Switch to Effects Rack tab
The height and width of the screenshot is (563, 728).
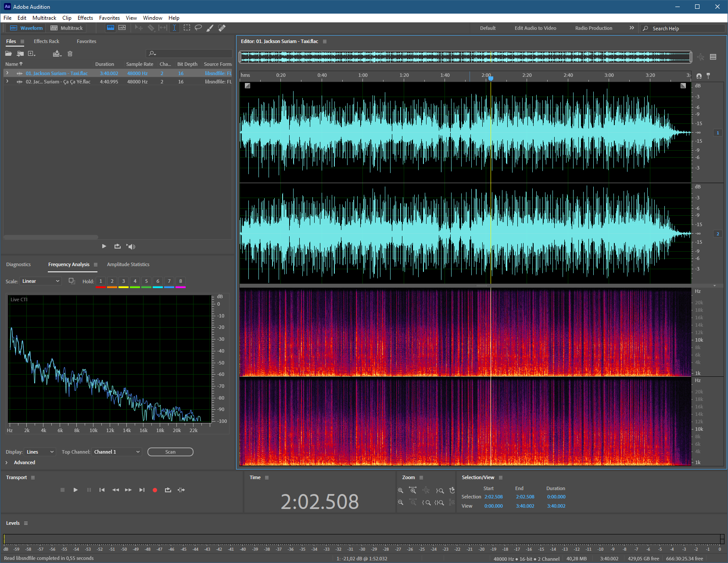[47, 41]
